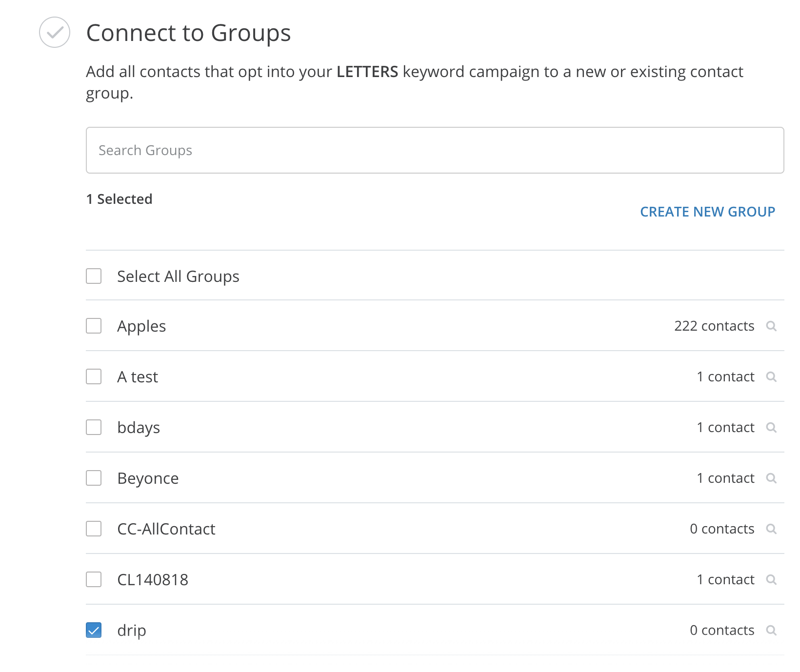The image size is (800, 672).
Task: Click the magnifier icon for CC-AllContact
Action: 771,529
